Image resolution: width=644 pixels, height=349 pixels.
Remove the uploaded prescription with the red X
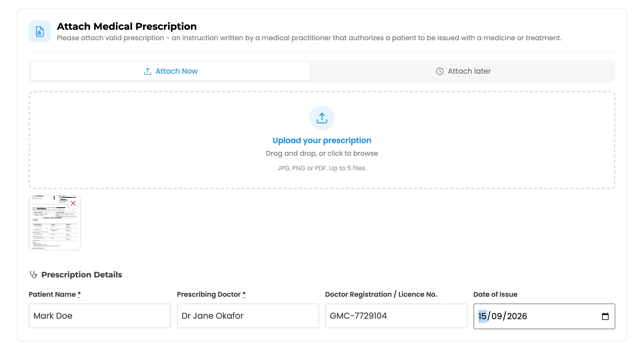(73, 203)
